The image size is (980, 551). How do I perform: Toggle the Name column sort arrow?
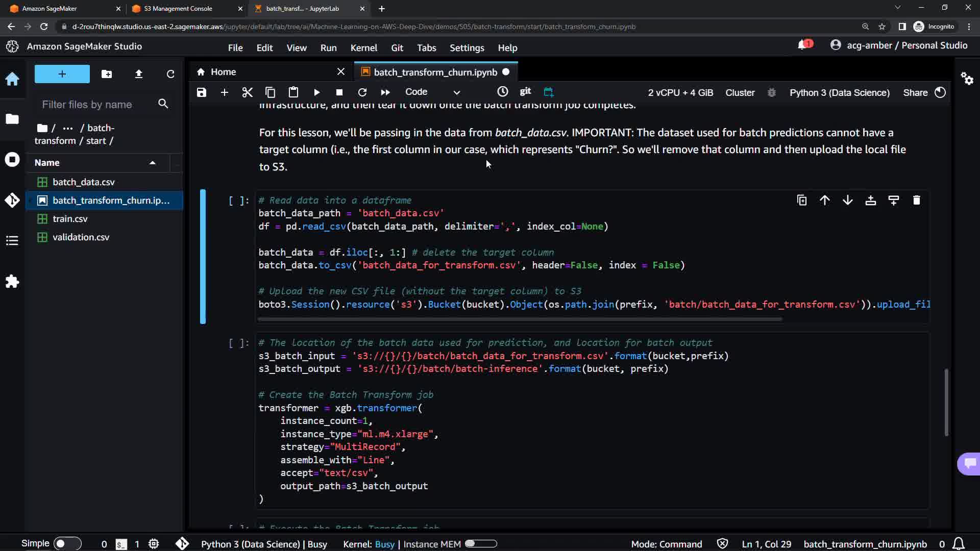pyautogui.click(x=152, y=163)
